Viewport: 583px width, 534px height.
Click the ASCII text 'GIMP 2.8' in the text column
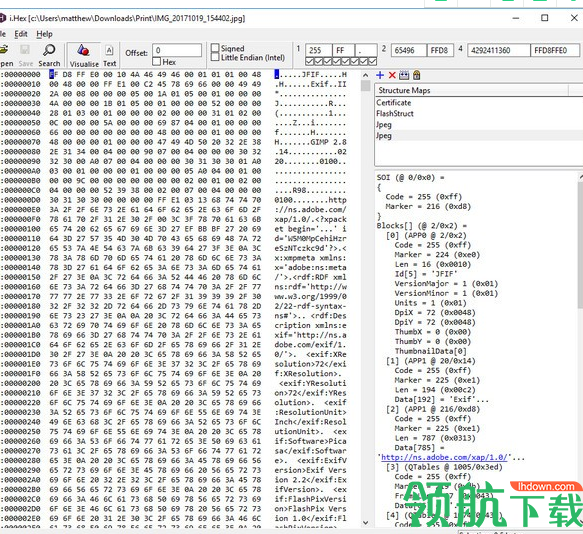tap(328, 142)
